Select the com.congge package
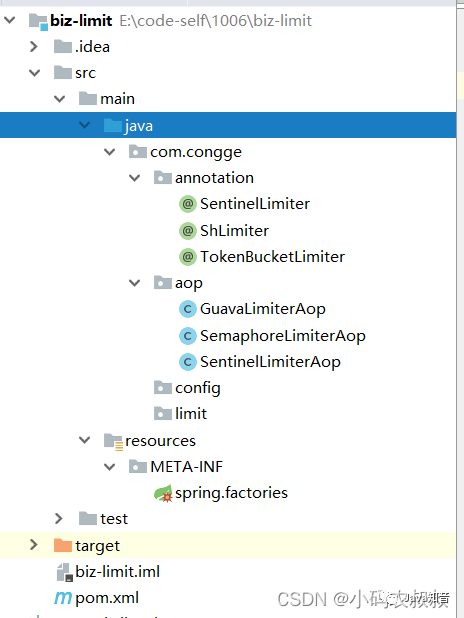This screenshot has height=618, width=464. pyautogui.click(x=185, y=152)
